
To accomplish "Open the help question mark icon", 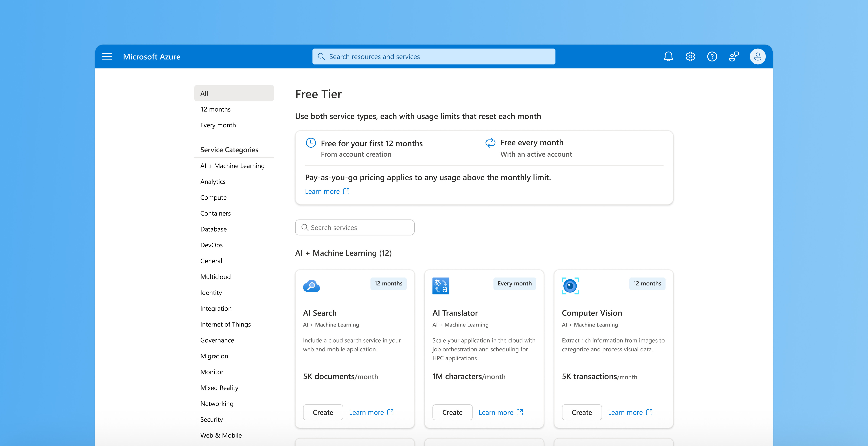I will [x=712, y=57].
